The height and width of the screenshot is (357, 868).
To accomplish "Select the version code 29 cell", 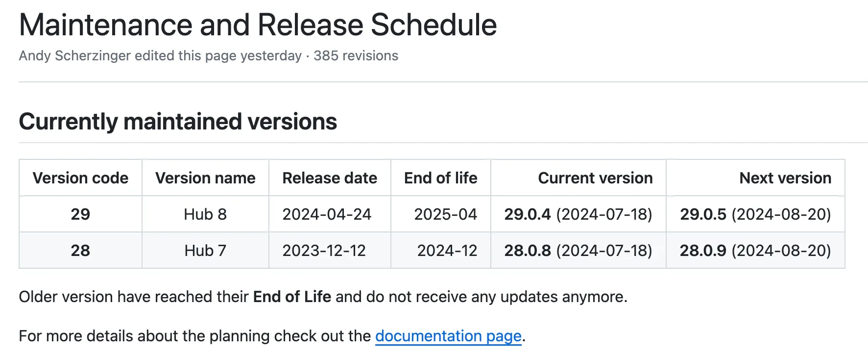I will [x=80, y=214].
